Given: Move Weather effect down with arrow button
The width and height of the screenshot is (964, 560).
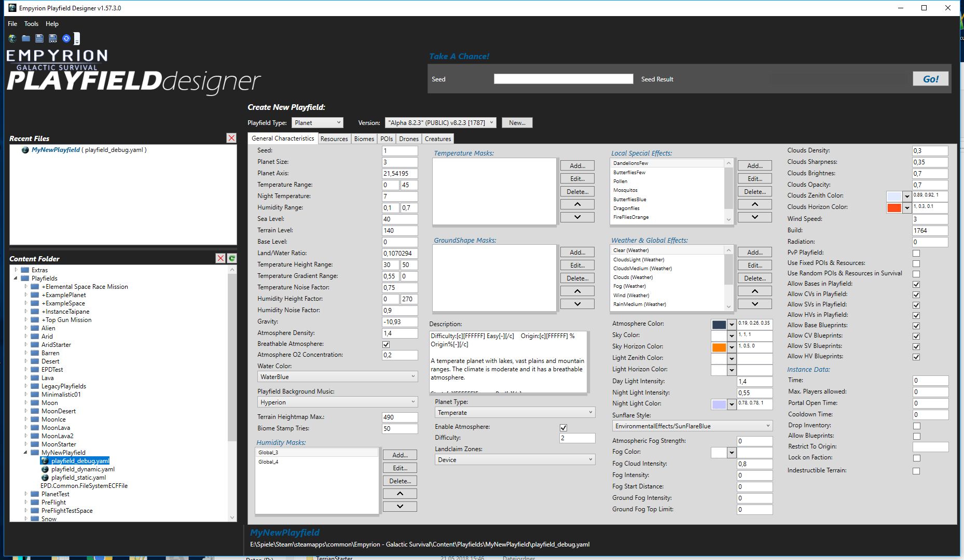Looking at the screenshot, I should click(755, 304).
